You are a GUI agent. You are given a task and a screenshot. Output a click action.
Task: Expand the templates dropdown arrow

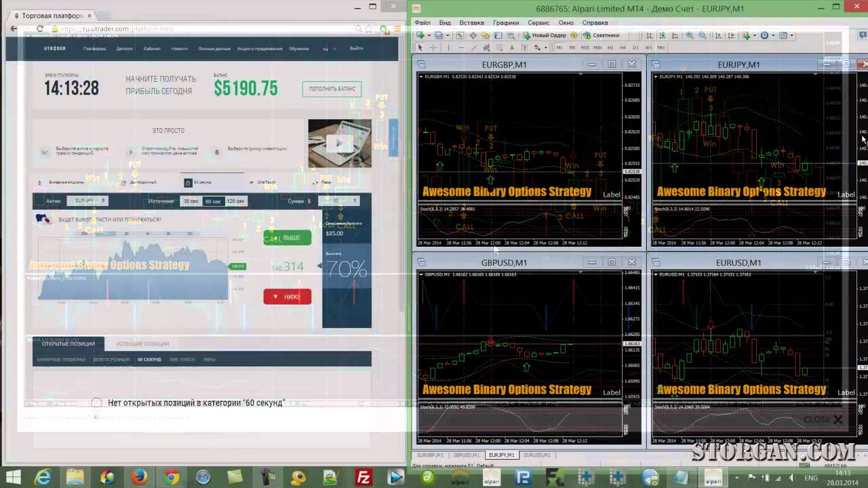click(x=791, y=35)
